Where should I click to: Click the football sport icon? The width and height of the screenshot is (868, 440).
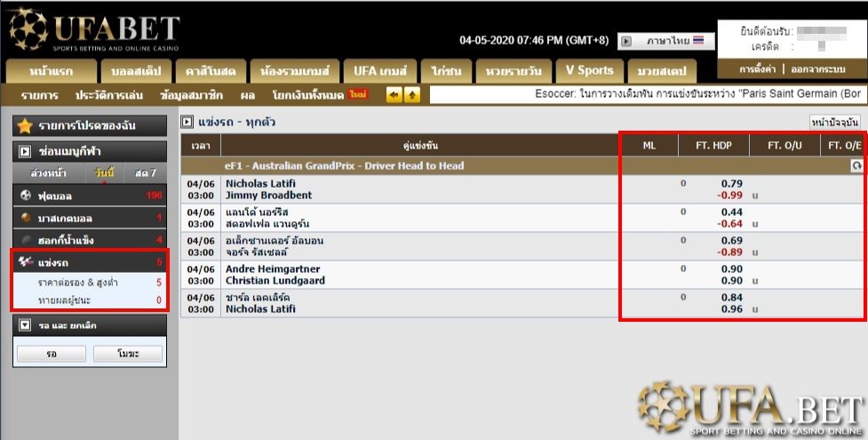coord(26,196)
